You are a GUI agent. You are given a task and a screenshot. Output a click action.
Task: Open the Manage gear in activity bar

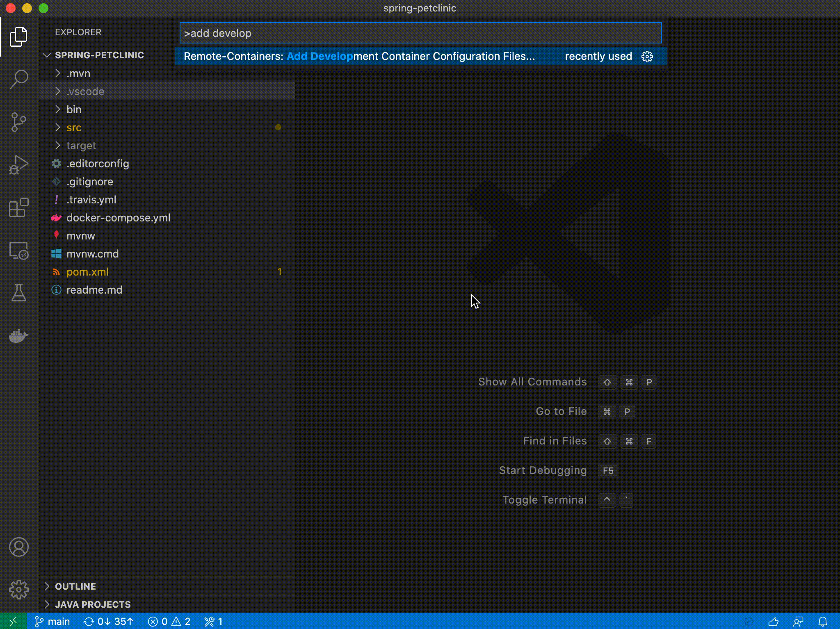[19, 590]
